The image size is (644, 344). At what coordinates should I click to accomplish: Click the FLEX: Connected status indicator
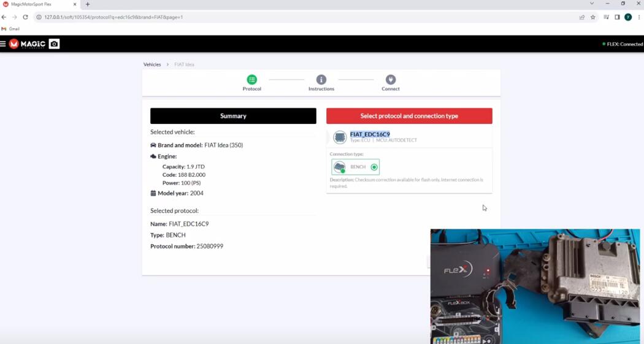point(623,44)
